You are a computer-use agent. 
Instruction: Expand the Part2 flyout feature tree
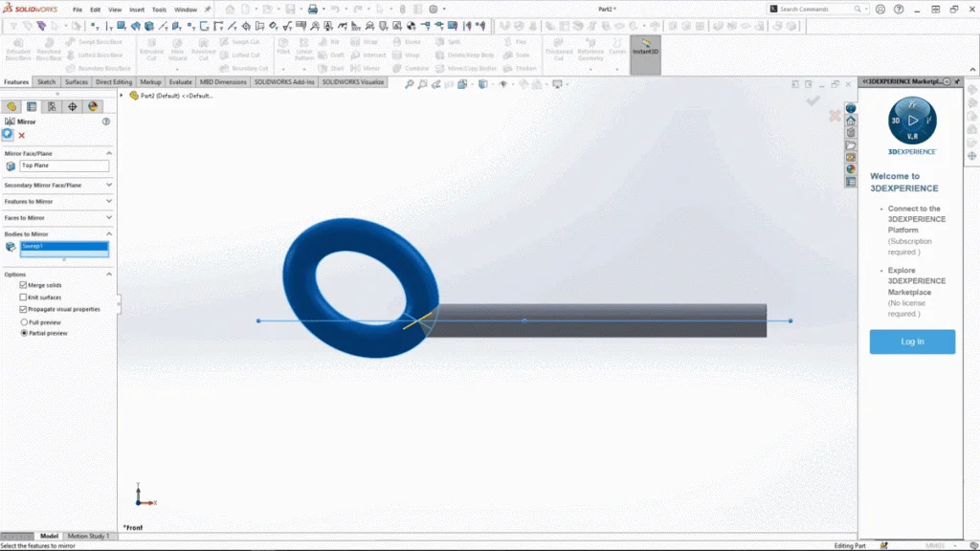pos(122,96)
